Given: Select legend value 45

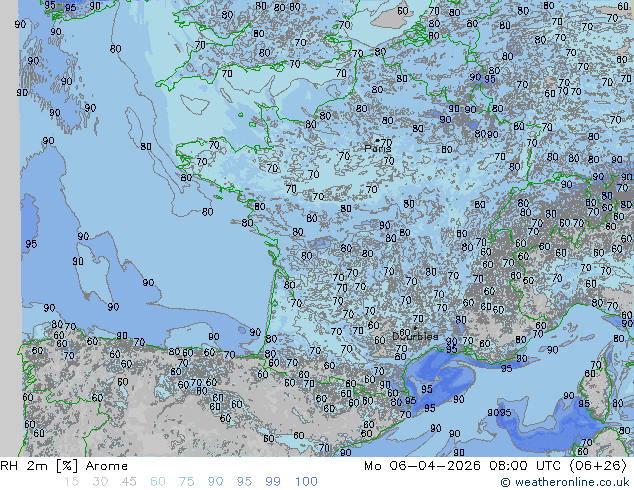Looking at the screenshot, I should pyautogui.click(x=129, y=482).
